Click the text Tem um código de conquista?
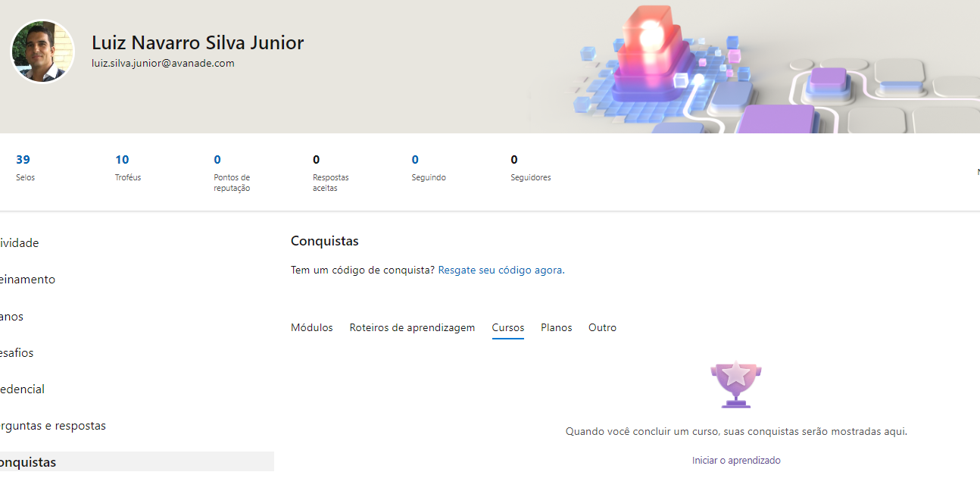This screenshot has height=494, width=980. (363, 270)
